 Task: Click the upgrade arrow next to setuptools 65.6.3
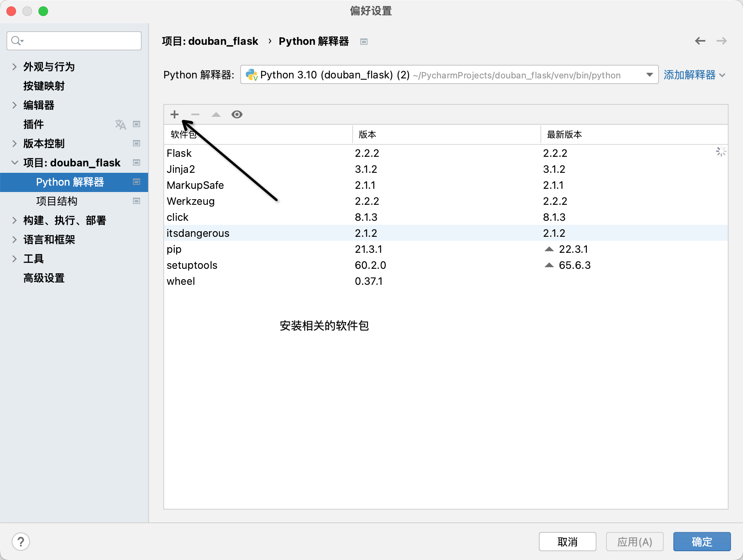549,265
